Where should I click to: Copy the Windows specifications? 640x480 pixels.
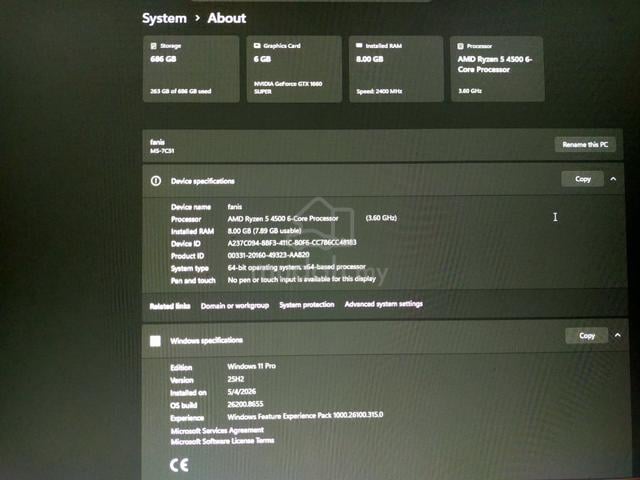(x=587, y=336)
